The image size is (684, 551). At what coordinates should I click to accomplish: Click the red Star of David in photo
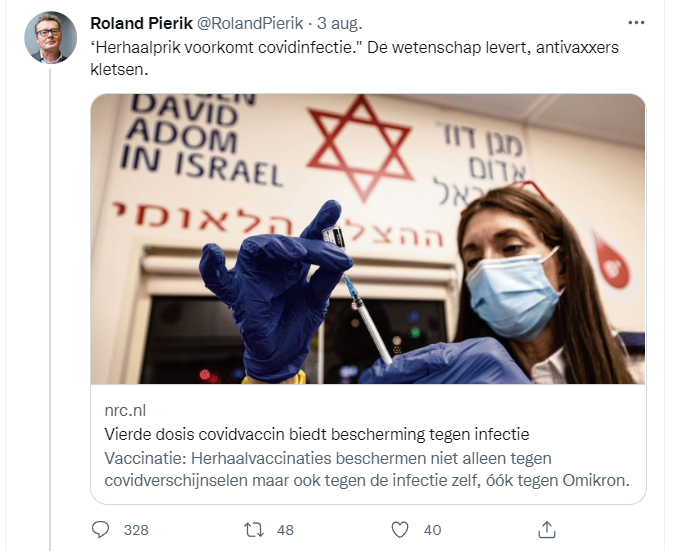pyautogui.click(x=360, y=147)
